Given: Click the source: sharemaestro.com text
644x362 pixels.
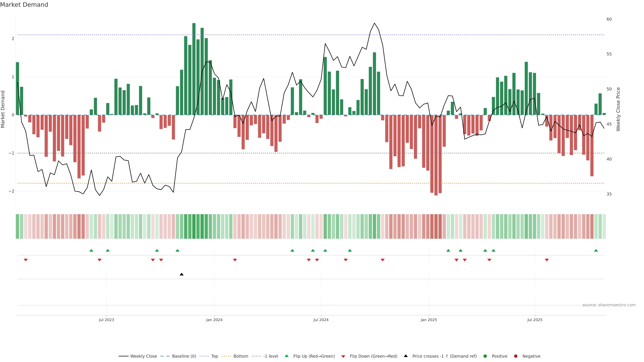Looking at the screenshot, I should (x=609, y=305).
